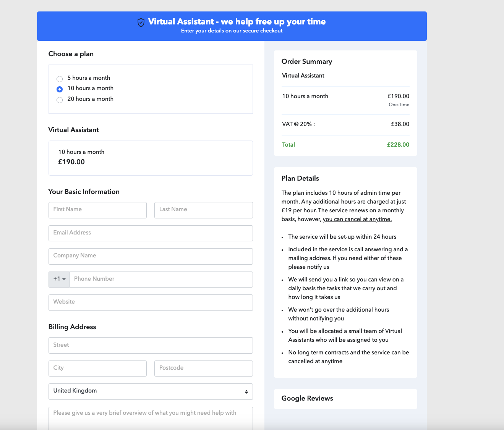The width and height of the screenshot is (504, 430).
Task: Focus the Street address field
Action: click(x=151, y=345)
